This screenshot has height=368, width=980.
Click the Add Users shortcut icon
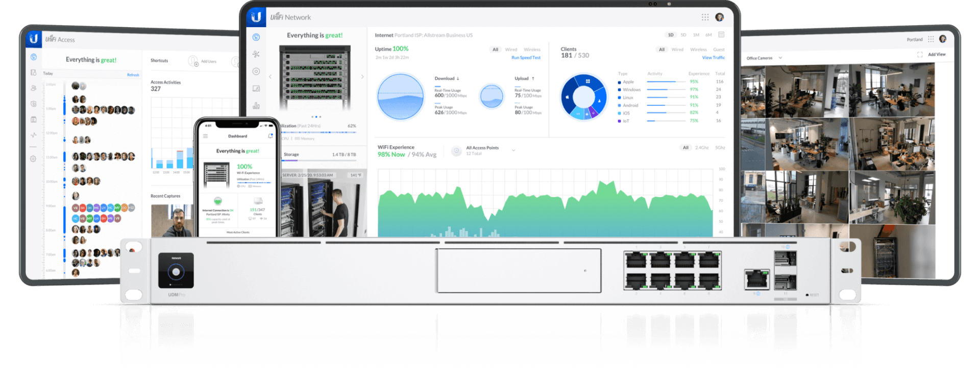click(193, 61)
